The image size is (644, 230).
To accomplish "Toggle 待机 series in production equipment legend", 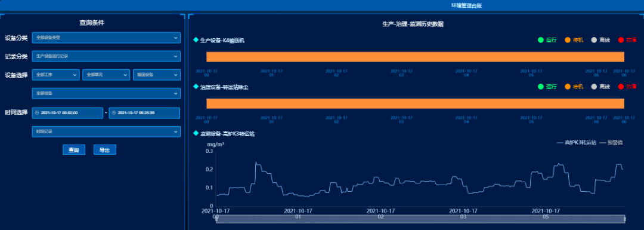I will tap(574, 40).
